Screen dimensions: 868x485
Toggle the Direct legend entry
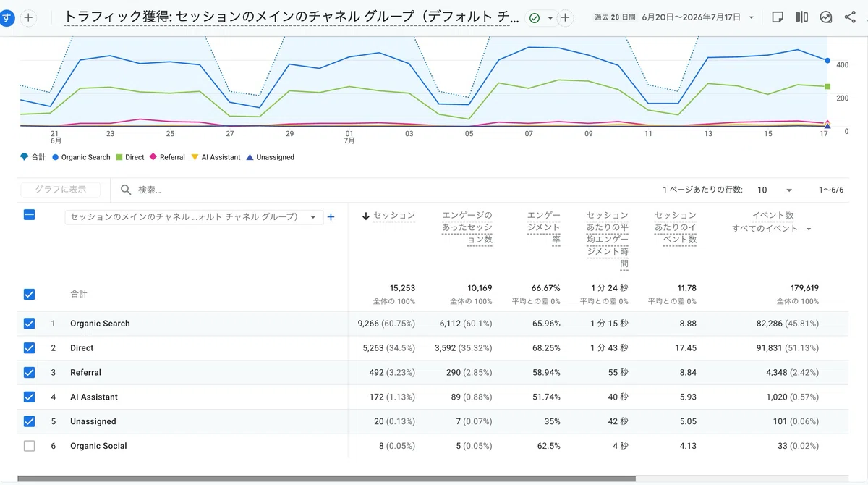click(x=130, y=157)
